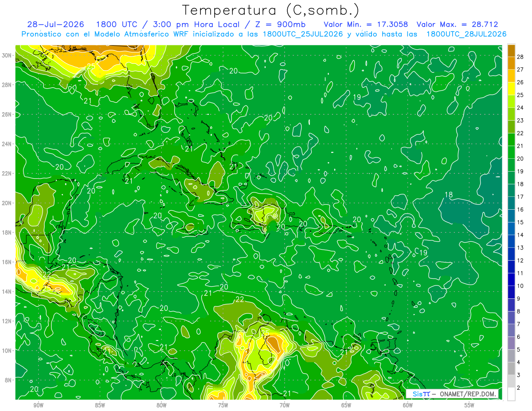Click the color scale label '25'

point(520,95)
